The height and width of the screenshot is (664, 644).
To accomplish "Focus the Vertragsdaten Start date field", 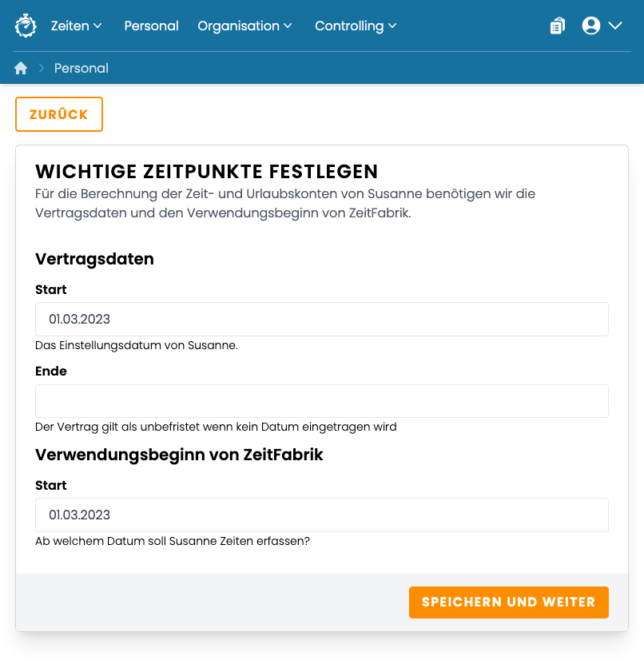I will coord(322,320).
